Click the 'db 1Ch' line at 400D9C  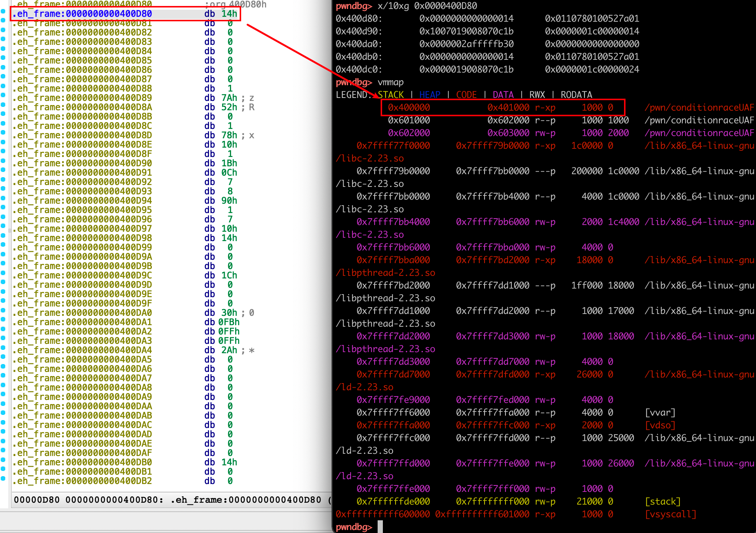pyautogui.click(x=125, y=275)
